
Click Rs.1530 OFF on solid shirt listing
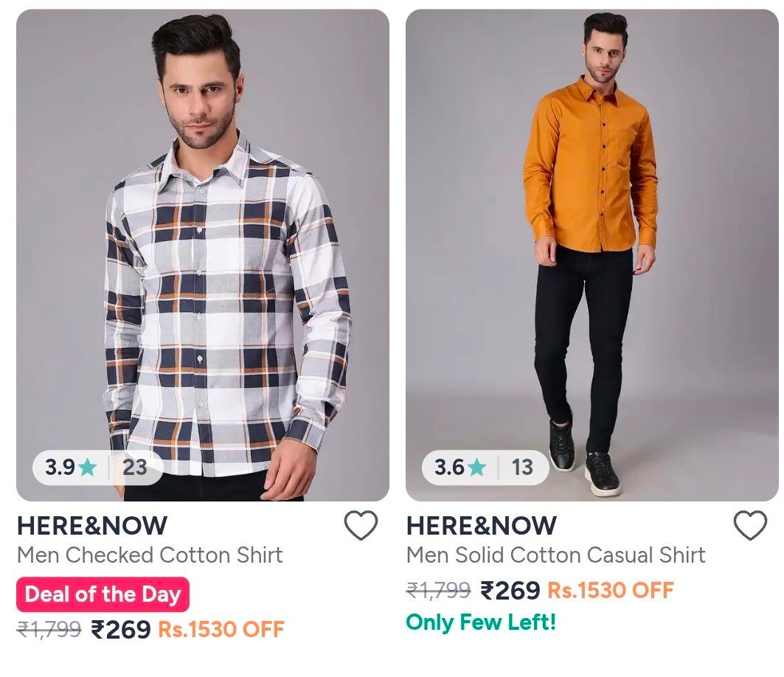(611, 591)
